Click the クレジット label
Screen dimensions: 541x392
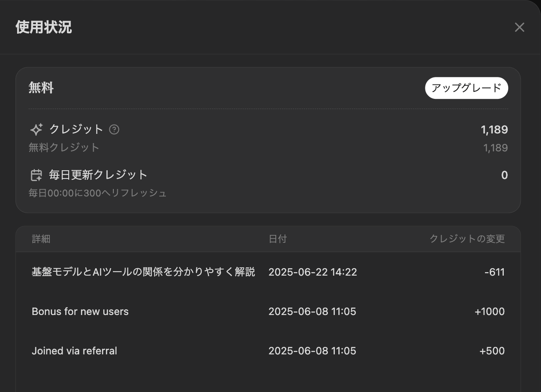pos(76,129)
